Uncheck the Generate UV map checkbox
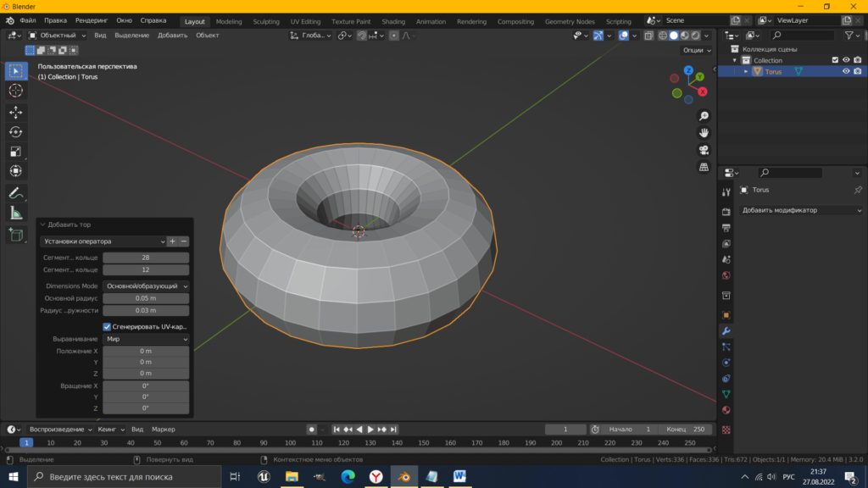Screen dimensions: 868x488 click(x=108, y=326)
